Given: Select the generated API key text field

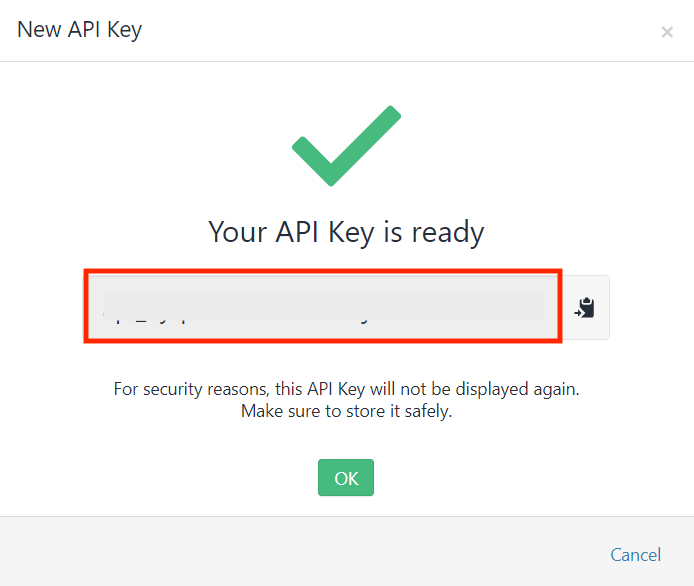Looking at the screenshot, I should pos(323,306).
